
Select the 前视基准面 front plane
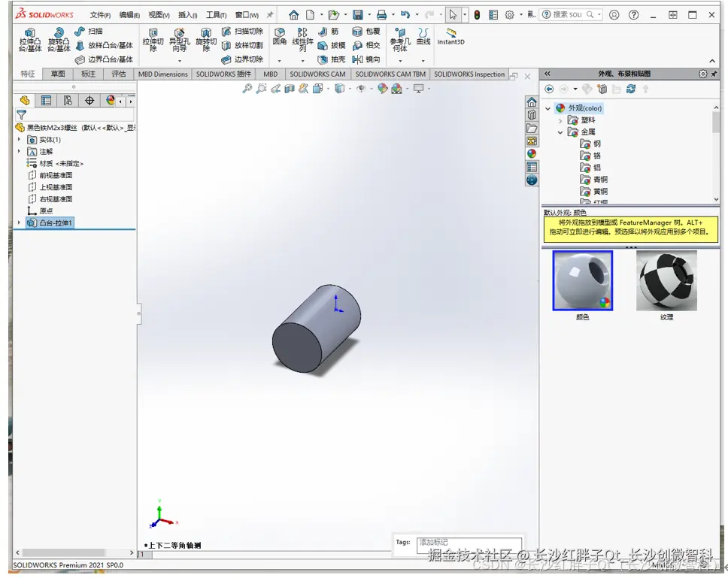tap(50, 175)
